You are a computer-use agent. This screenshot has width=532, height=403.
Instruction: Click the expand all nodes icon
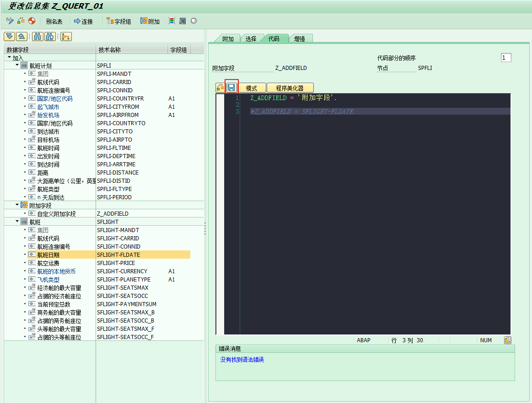(9, 37)
